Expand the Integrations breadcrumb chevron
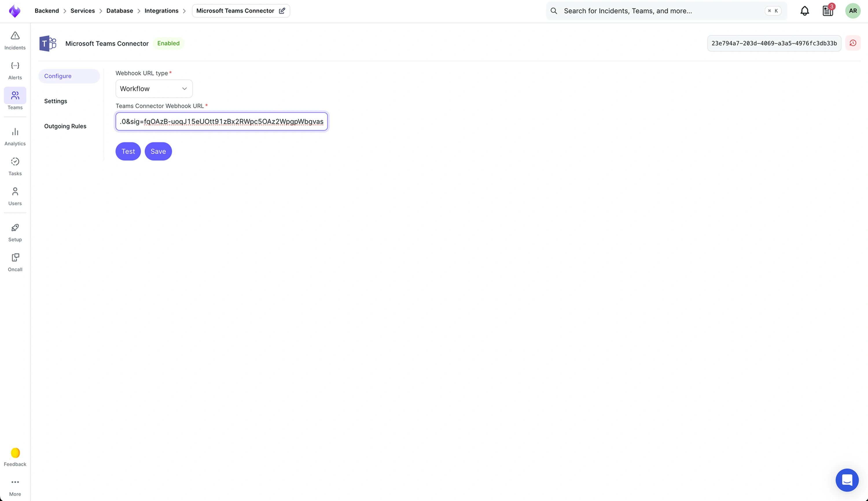The width and height of the screenshot is (868, 501). (185, 11)
